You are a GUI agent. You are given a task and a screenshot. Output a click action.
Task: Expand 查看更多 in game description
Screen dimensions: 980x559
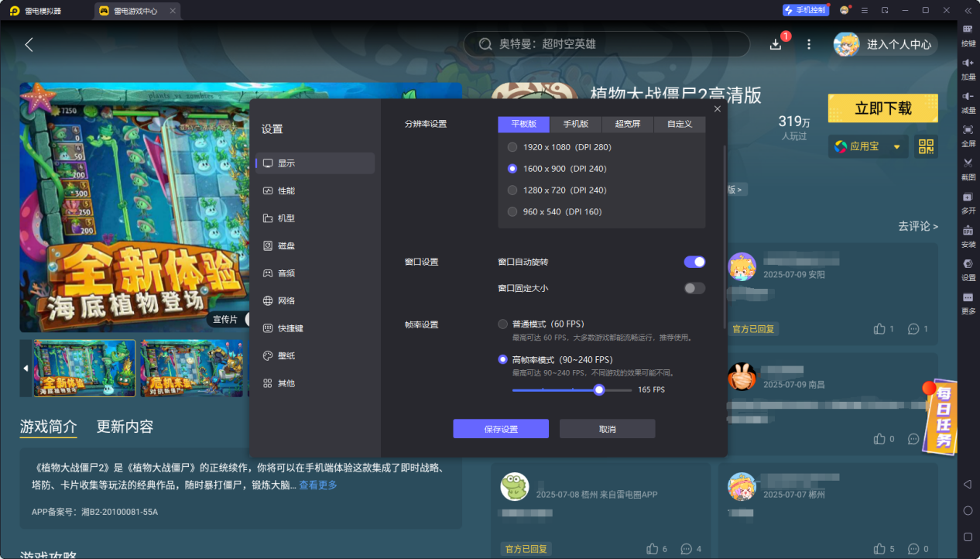pyautogui.click(x=318, y=485)
